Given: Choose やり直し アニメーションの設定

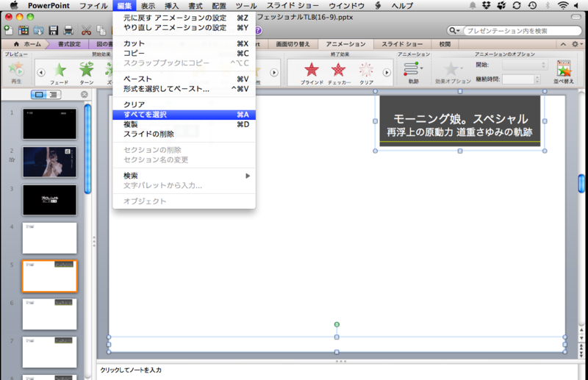Looking at the screenshot, I should coord(184,27).
